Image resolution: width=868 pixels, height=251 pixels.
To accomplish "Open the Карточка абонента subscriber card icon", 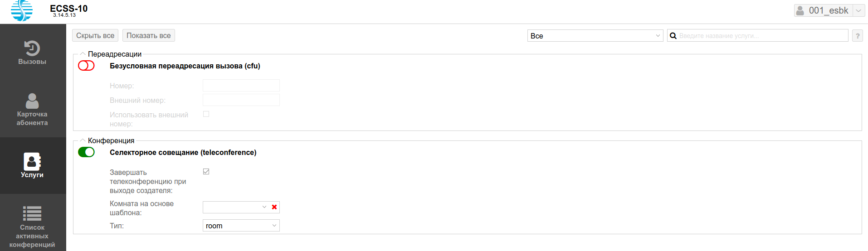I will coord(32,101).
